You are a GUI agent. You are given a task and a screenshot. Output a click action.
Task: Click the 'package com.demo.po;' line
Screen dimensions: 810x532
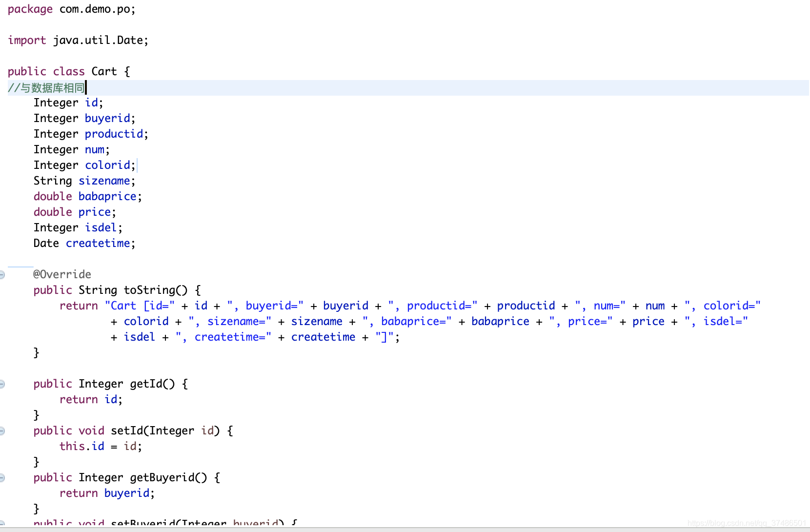(x=72, y=9)
